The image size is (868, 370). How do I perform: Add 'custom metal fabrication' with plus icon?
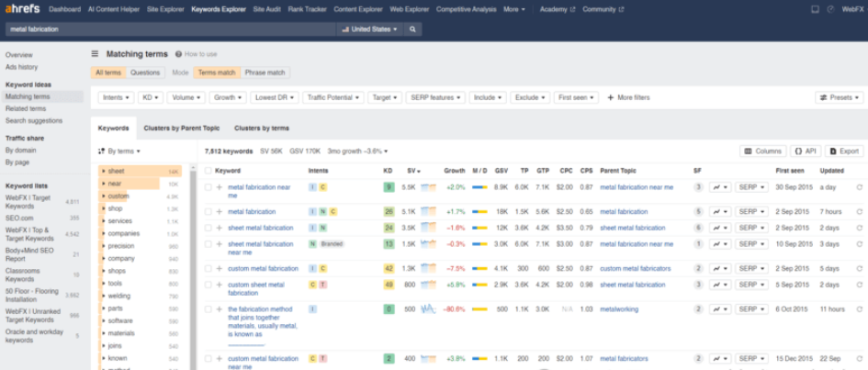point(219,269)
